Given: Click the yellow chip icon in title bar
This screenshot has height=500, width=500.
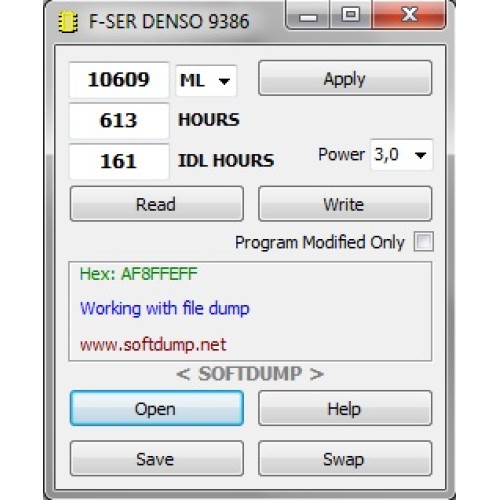Looking at the screenshot, I should click(68, 22).
